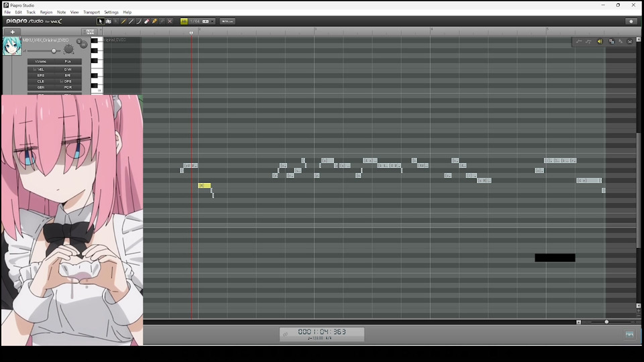The width and height of the screenshot is (644, 362).
Task: Select the Pan parameter button
Action: pyautogui.click(x=68, y=62)
